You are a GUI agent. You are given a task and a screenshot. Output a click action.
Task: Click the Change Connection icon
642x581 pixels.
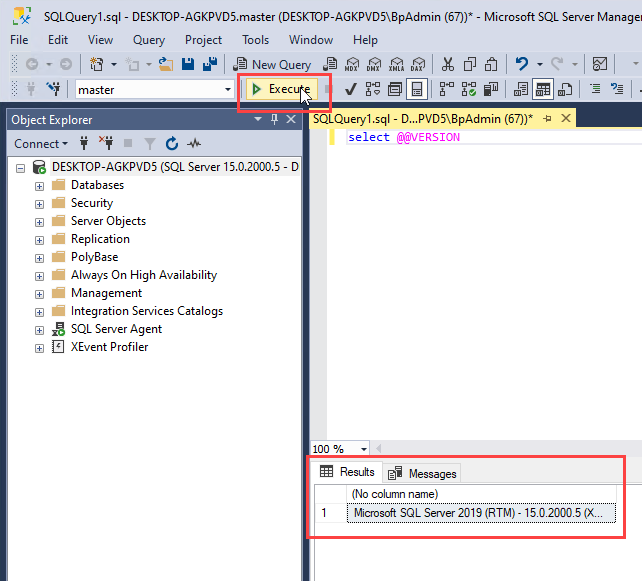click(54, 89)
